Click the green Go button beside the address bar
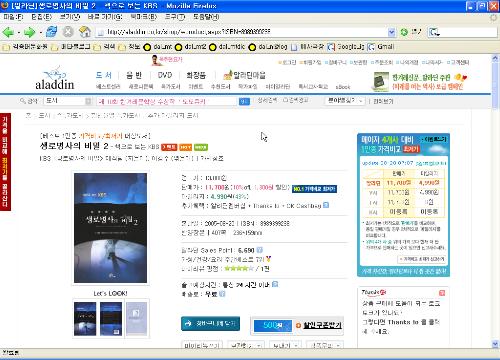 tap(404, 32)
